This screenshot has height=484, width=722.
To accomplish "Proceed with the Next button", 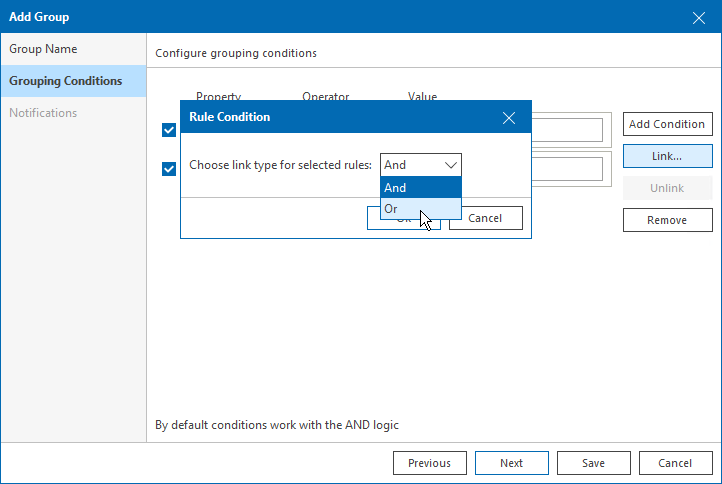I will click(x=512, y=463).
